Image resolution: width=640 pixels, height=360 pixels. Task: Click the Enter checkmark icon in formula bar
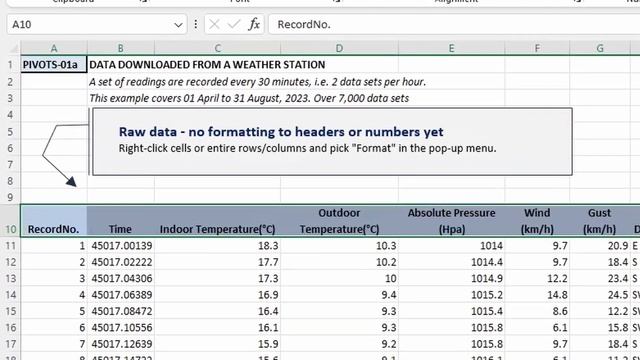pos(234,24)
